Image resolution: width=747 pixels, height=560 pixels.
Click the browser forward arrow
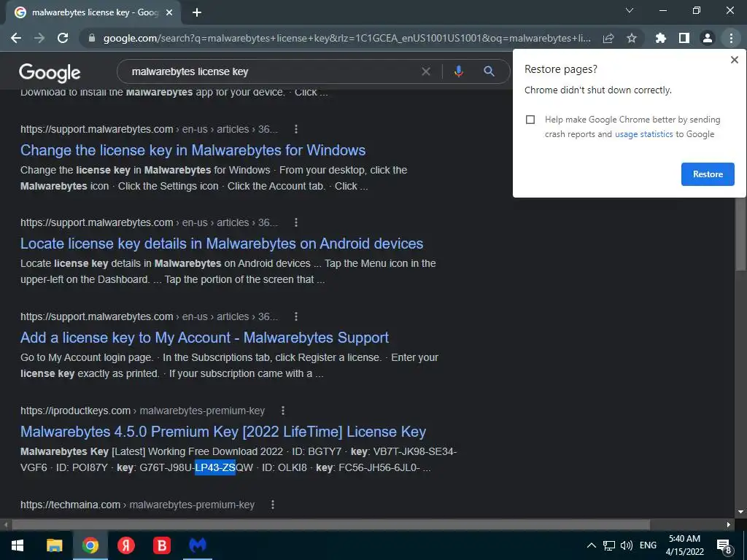coord(39,38)
